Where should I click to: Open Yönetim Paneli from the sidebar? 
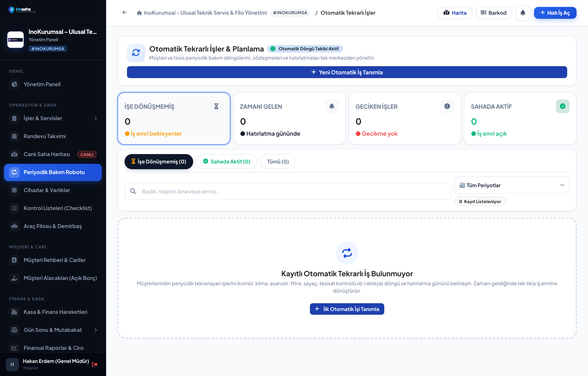53,84
